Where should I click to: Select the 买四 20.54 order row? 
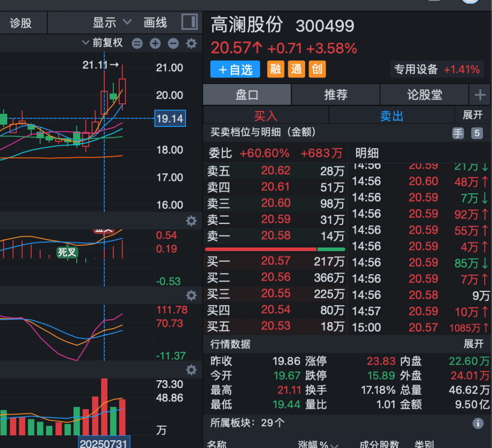(x=276, y=310)
